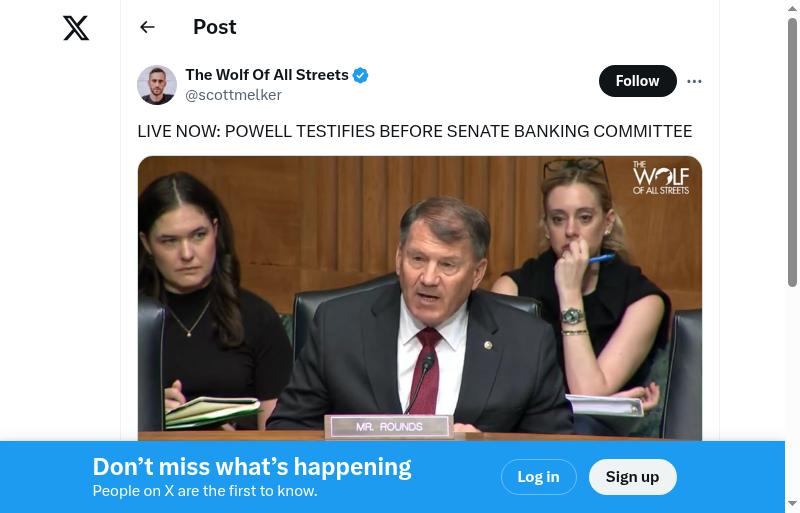Click the X logo in the sidebar

tap(76, 28)
